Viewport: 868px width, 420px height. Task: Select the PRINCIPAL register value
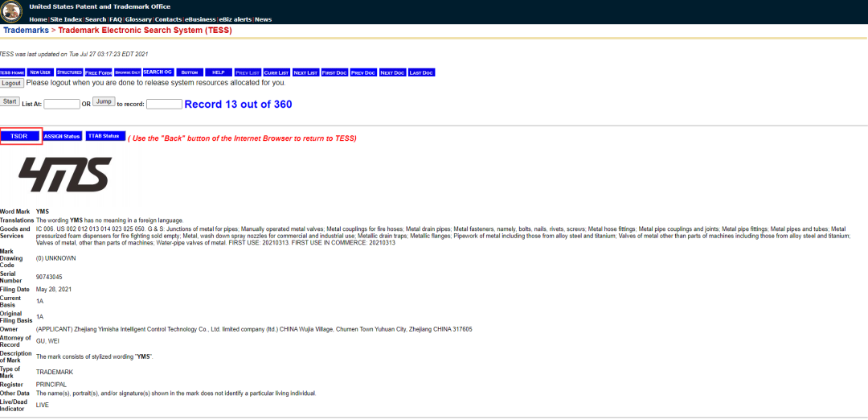(x=51, y=384)
